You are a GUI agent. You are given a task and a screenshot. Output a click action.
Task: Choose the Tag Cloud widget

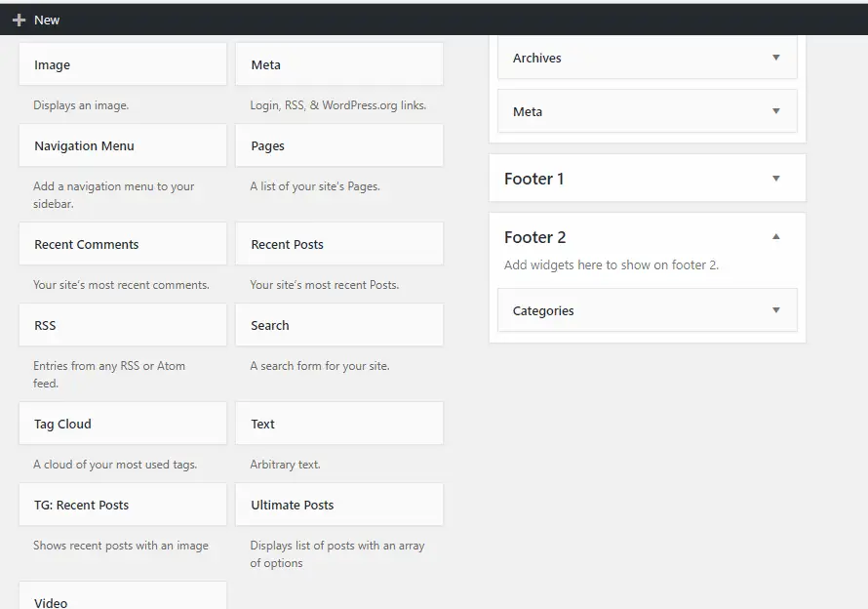(123, 424)
